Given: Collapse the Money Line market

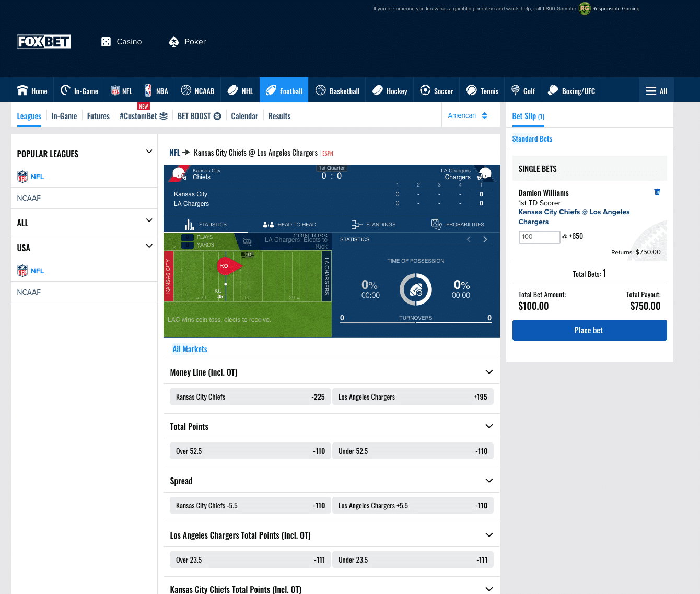Looking at the screenshot, I should pos(489,372).
